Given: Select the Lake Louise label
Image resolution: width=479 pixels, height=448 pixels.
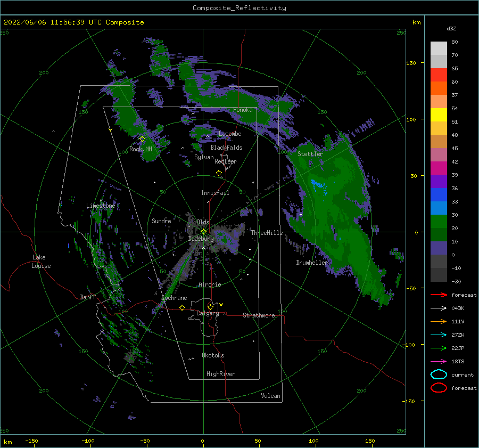Looking at the screenshot, I should pos(42,262).
